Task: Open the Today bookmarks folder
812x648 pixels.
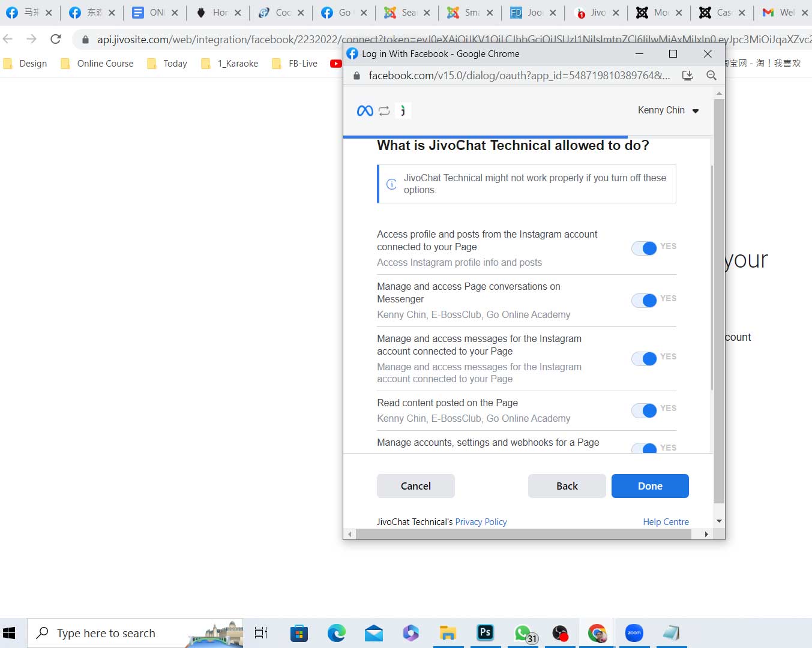Action: pyautogui.click(x=167, y=64)
